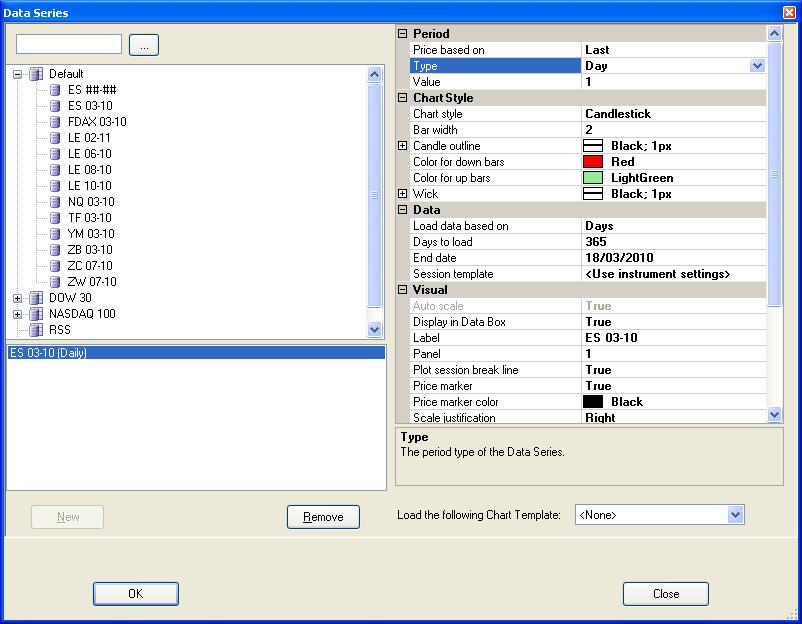Click the Black price marker color swatch
The image size is (802, 624).
tap(593, 402)
